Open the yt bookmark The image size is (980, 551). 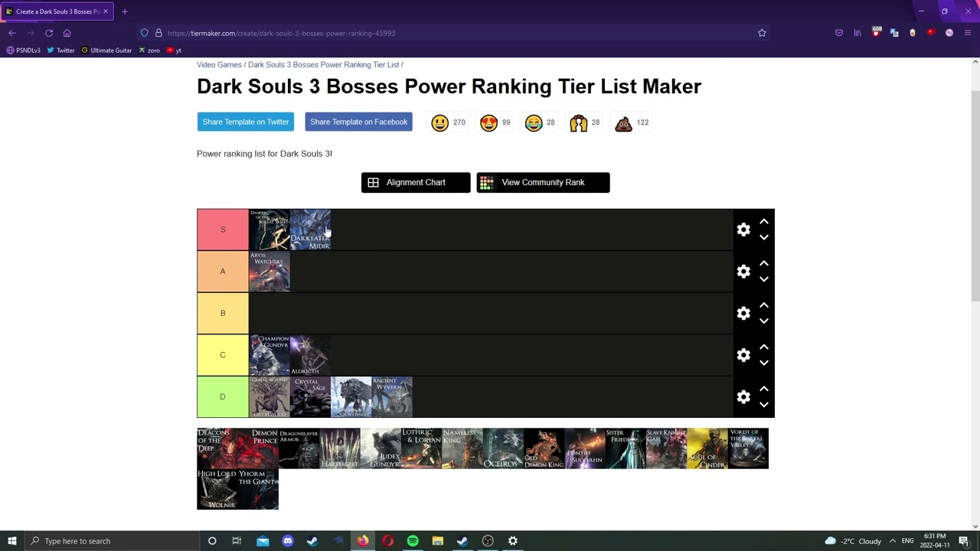point(174,51)
